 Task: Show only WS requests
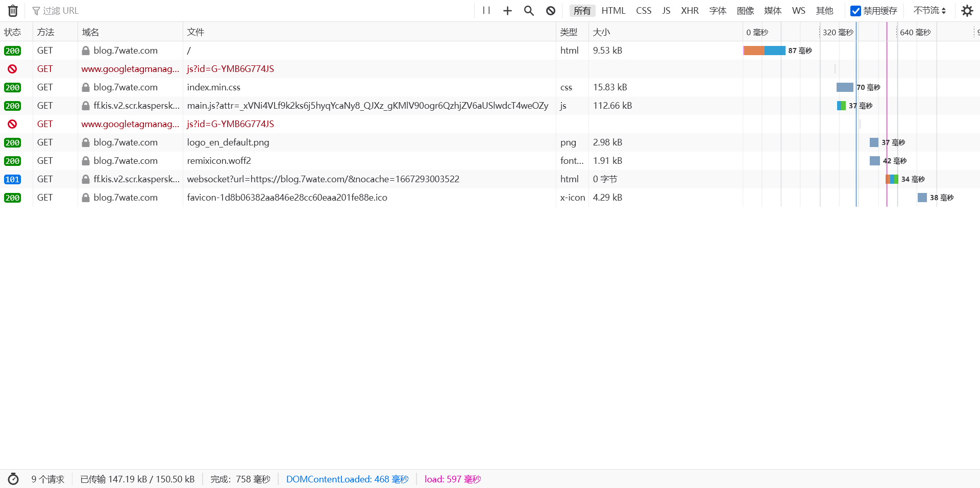coord(798,11)
